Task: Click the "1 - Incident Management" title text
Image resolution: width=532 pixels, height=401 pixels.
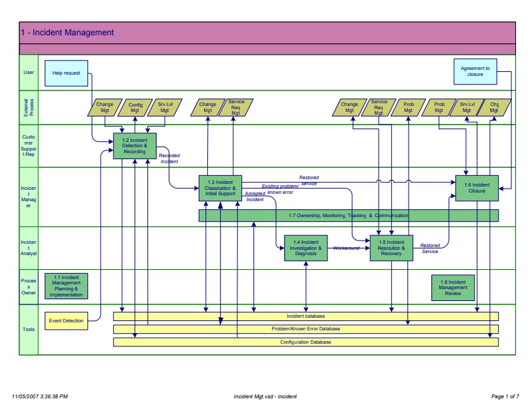Action: click(x=67, y=33)
